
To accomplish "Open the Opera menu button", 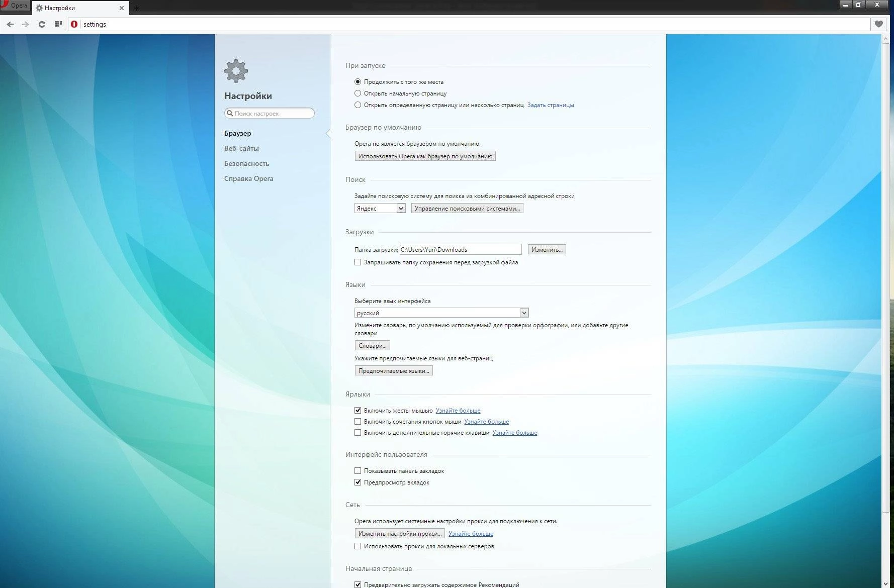I will 15,6.
